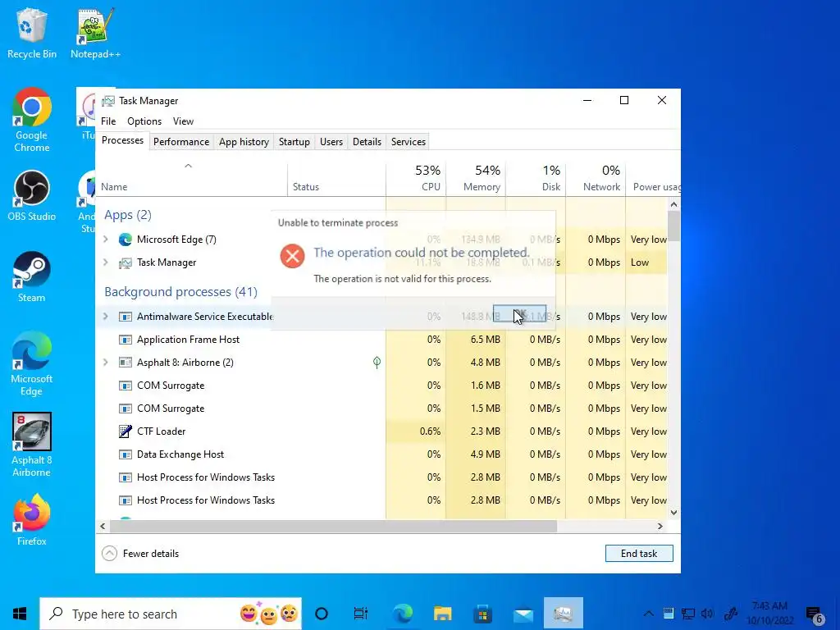This screenshot has height=630, width=840.
Task: Open Microsoft Store from the taskbar
Action: click(x=482, y=614)
